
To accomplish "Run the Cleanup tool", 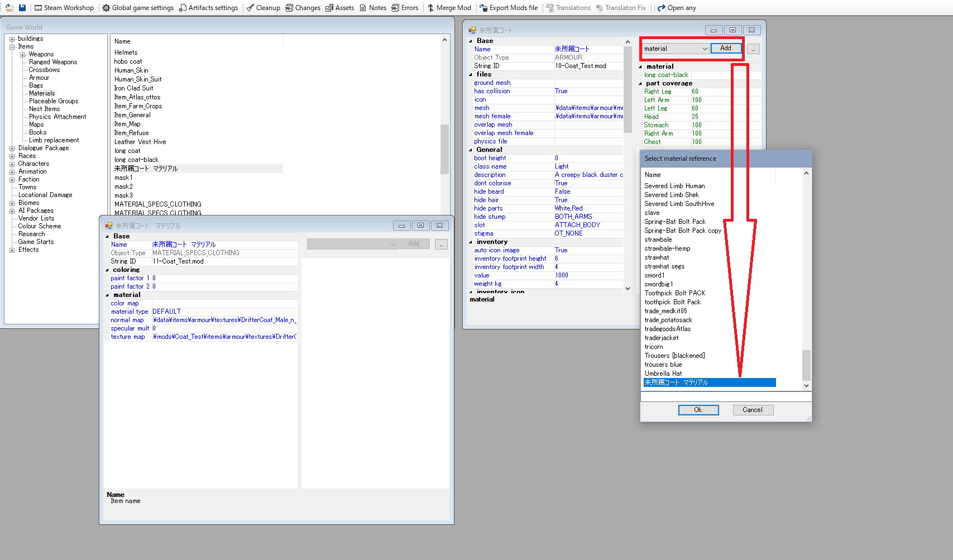I will (x=263, y=8).
